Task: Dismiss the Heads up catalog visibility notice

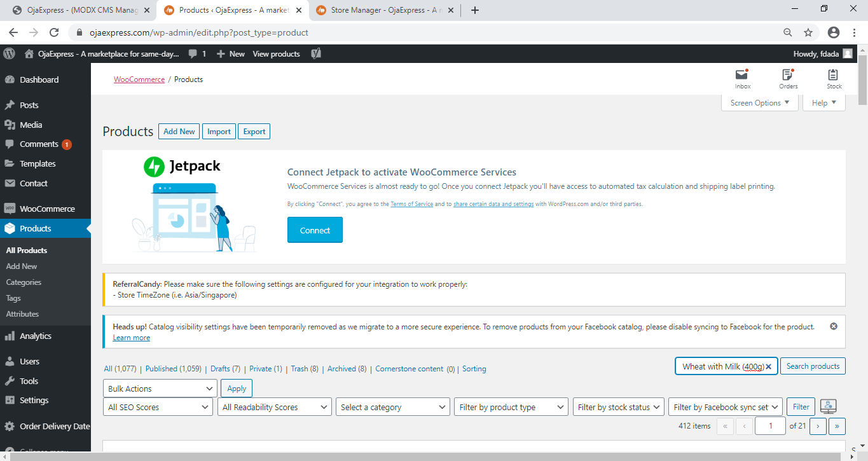Action: pos(834,326)
